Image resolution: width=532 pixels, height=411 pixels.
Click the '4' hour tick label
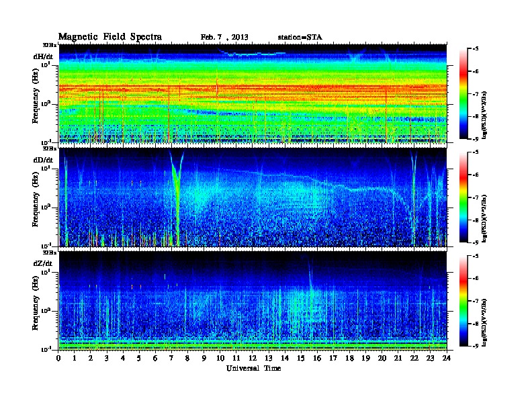(x=123, y=358)
